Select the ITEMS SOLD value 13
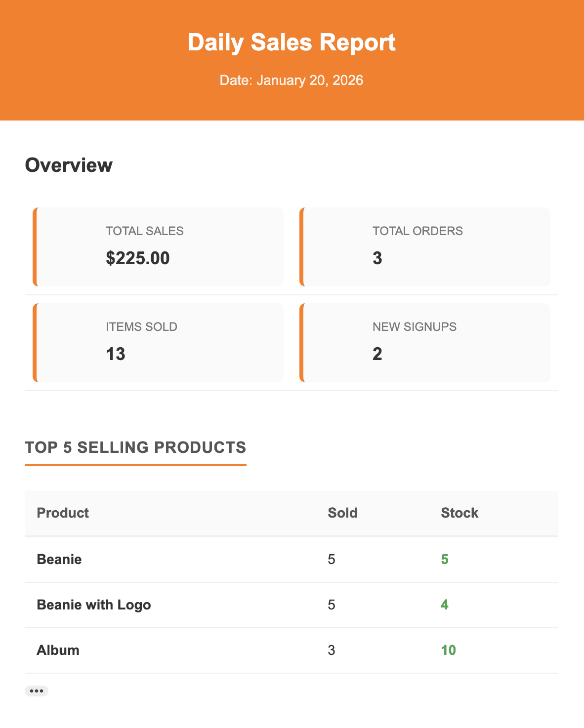This screenshot has height=728, width=584. [116, 354]
